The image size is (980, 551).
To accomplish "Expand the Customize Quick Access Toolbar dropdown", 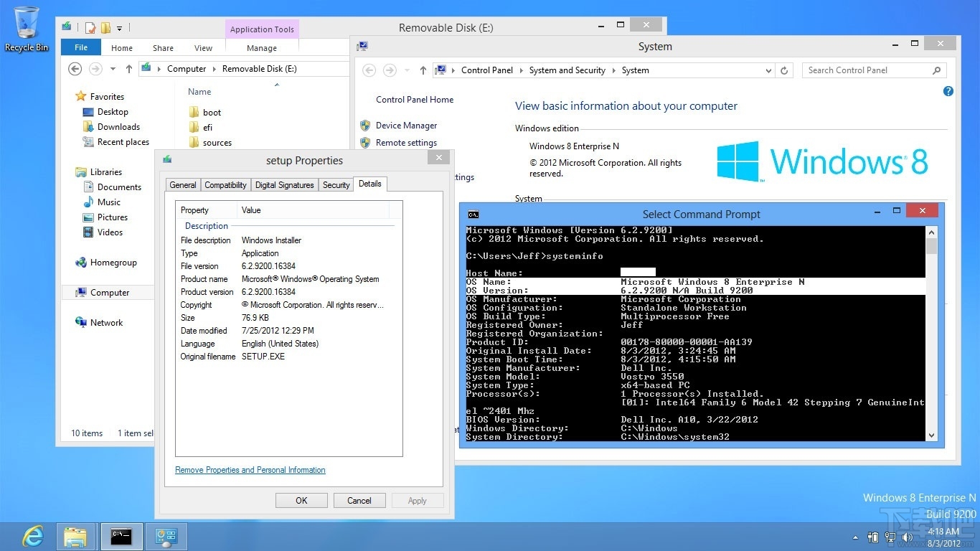I will point(120,27).
